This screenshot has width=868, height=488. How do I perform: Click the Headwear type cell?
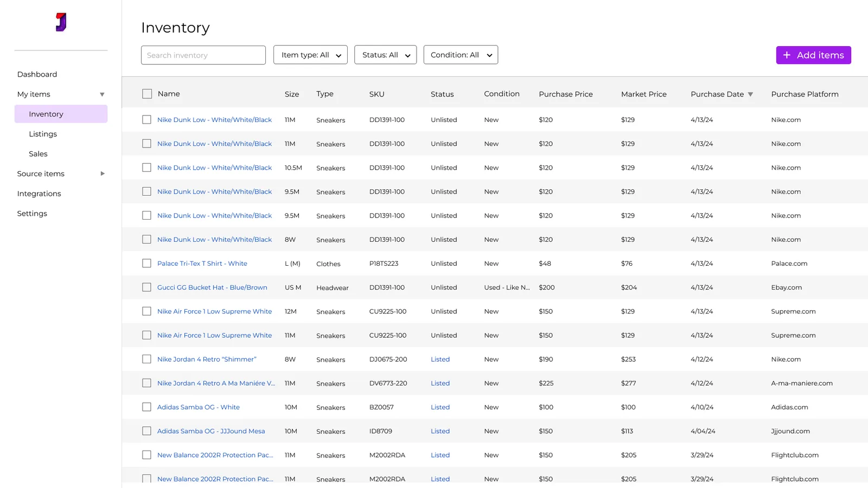click(333, 288)
